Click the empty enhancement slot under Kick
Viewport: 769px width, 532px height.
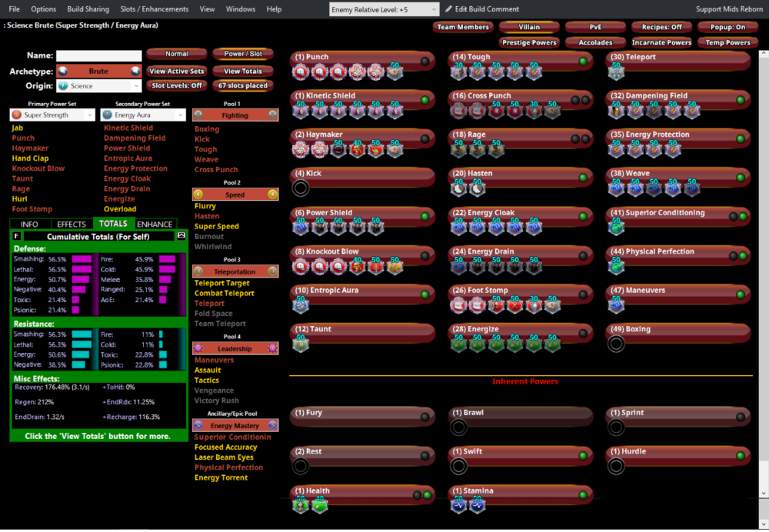click(x=300, y=188)
